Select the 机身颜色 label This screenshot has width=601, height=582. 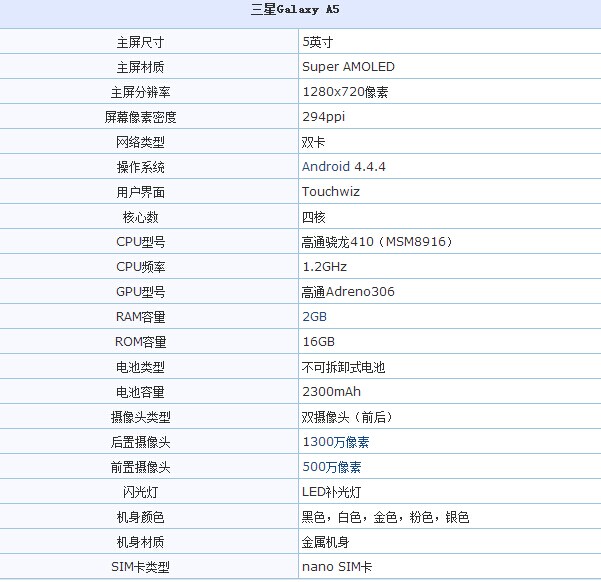[140, 517]
